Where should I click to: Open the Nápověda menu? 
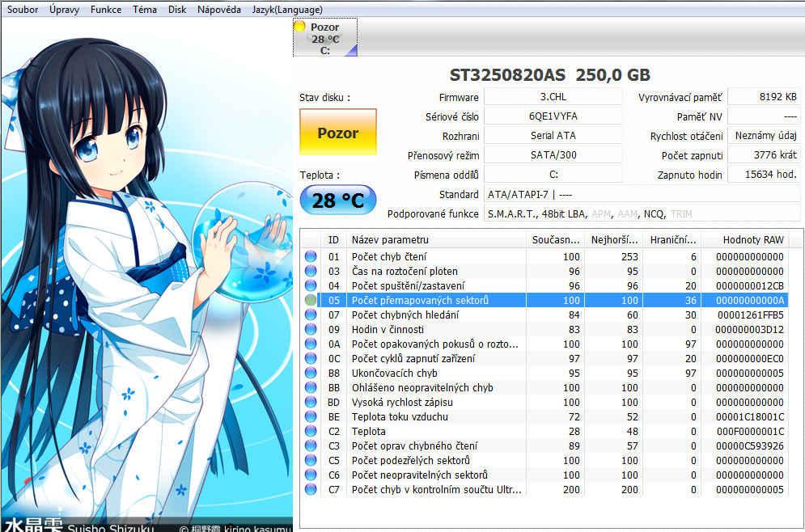(219, 9)
